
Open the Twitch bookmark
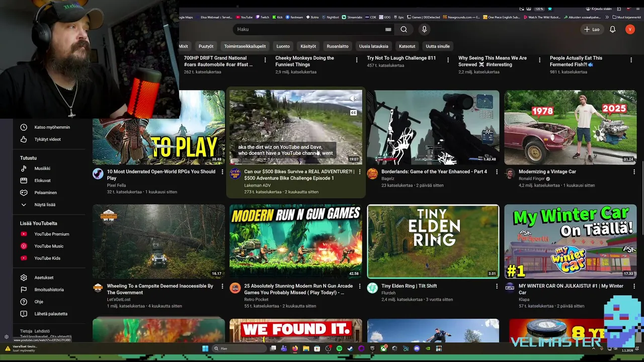(262, 17)
